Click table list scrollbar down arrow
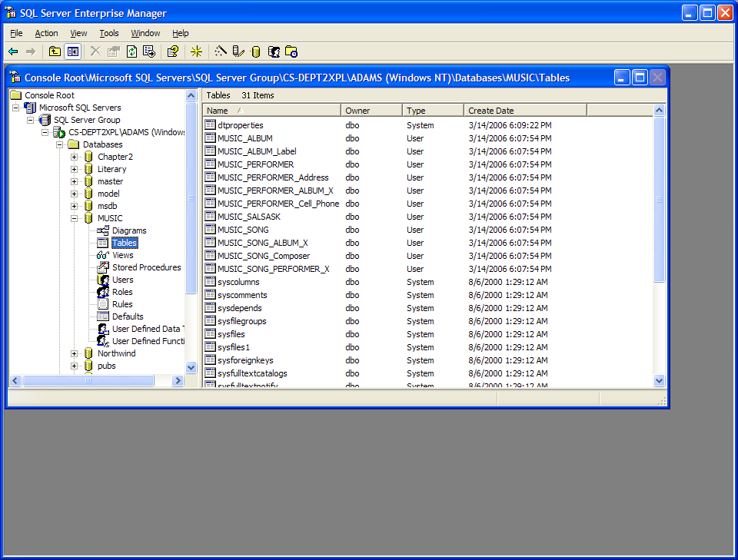This screenshot has width=738, height=560. [659, 381]
